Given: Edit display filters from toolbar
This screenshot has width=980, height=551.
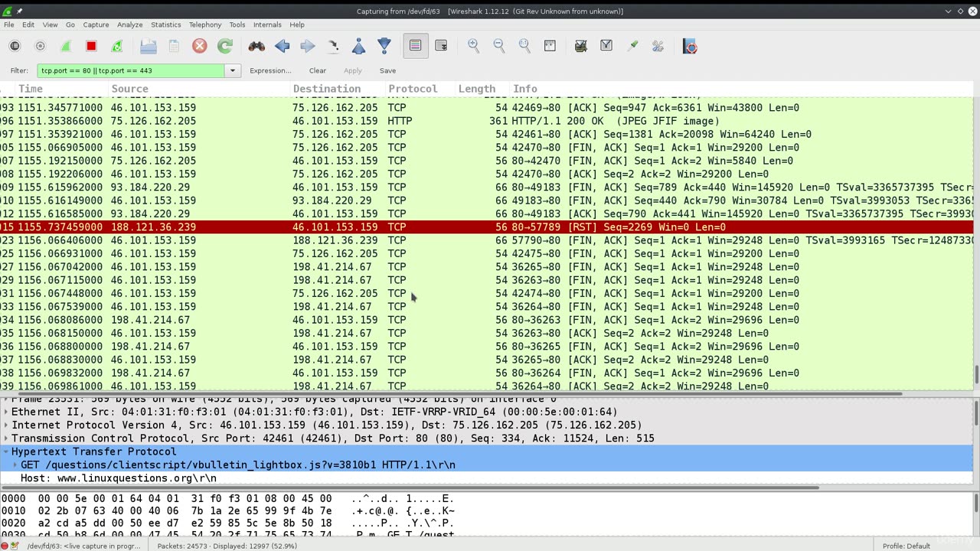Looking at the screenshot, I should [x=606, y=46].
